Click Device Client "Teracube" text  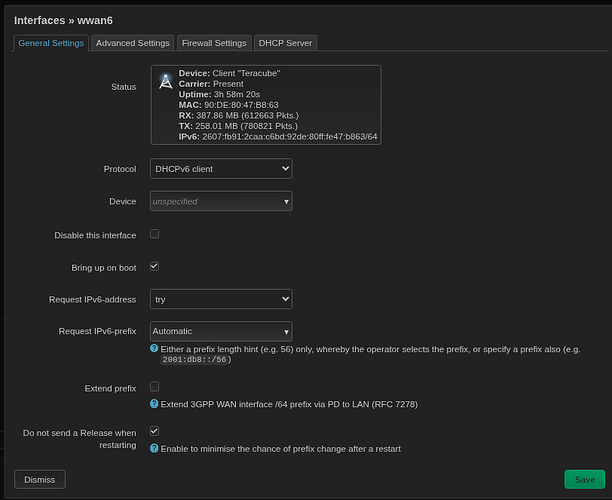[x=230, y=73]
